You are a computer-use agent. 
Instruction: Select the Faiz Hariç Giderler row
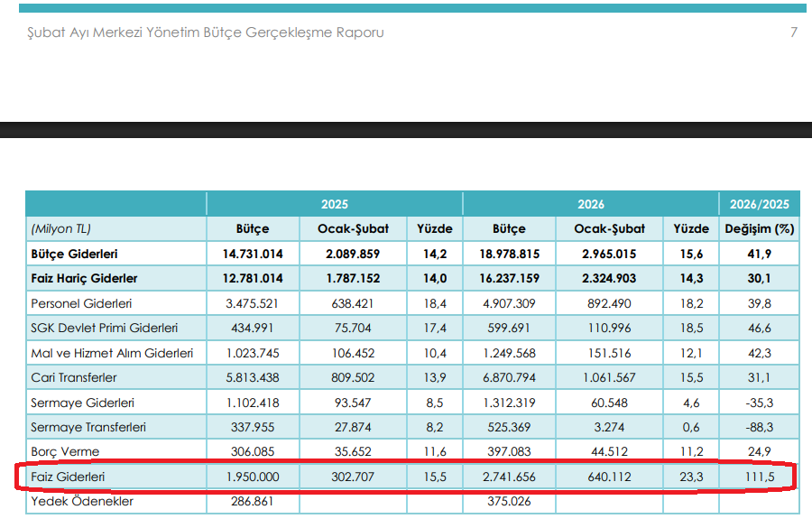coord(81,277)
